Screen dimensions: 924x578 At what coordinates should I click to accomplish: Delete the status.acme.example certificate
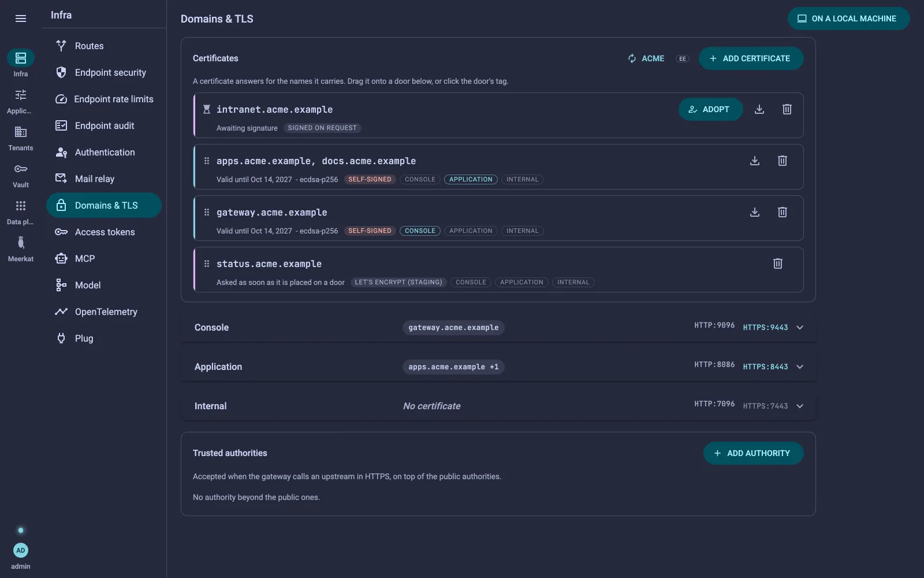778,264
